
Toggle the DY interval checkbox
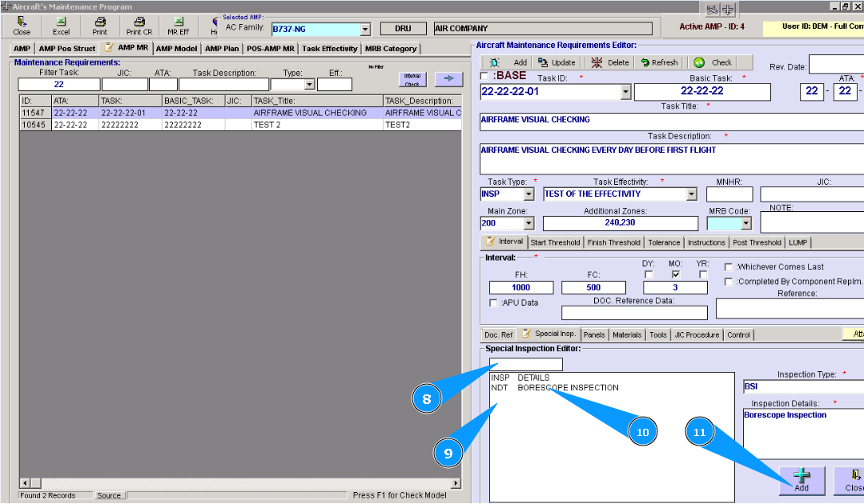pos(649,274)
